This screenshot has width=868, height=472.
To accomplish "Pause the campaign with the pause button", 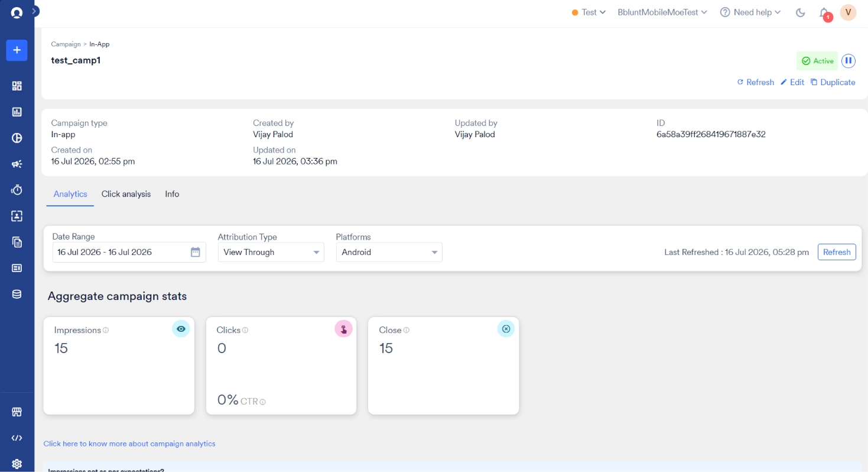I will [x=849, y=61].
